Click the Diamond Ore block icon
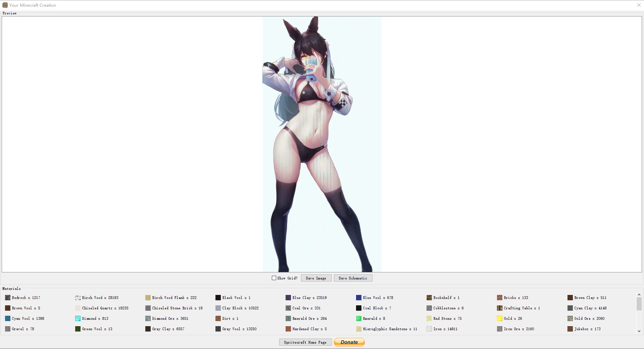644x349 pixels. (148, 318)
